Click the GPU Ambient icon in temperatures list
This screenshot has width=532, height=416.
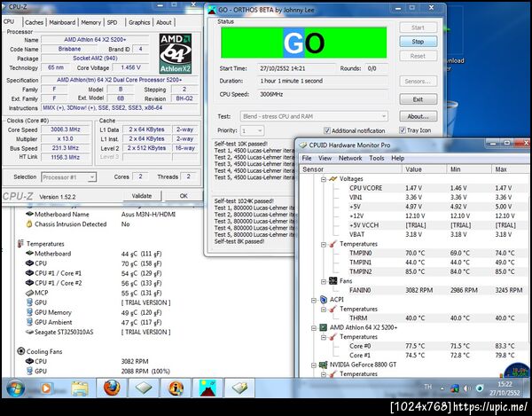(x=29, y=322)
